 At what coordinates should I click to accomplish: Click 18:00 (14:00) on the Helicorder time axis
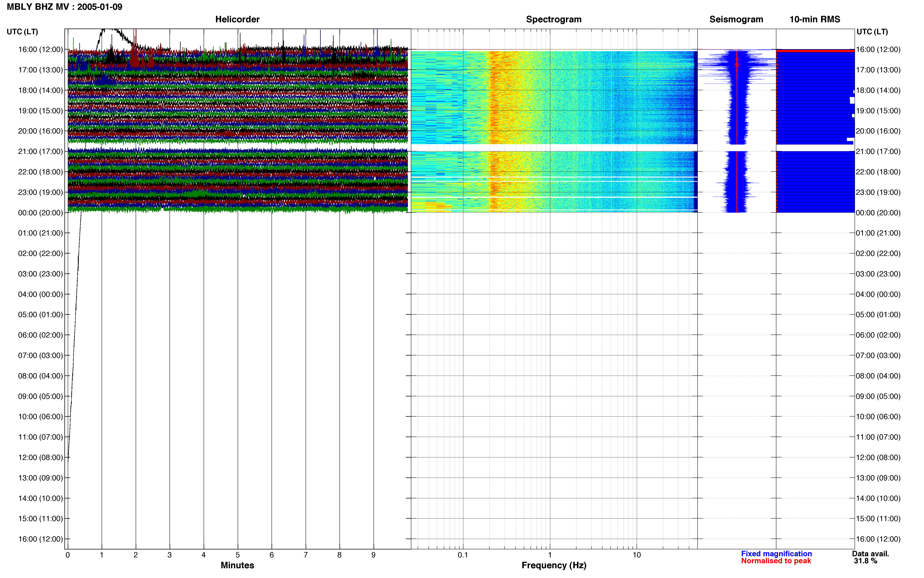[41, 90]
